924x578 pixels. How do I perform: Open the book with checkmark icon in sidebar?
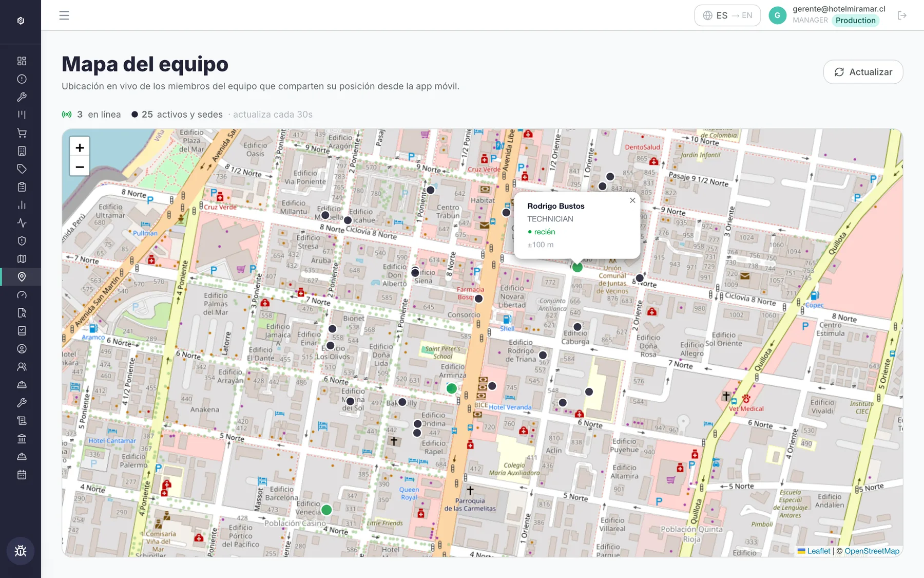22,331
